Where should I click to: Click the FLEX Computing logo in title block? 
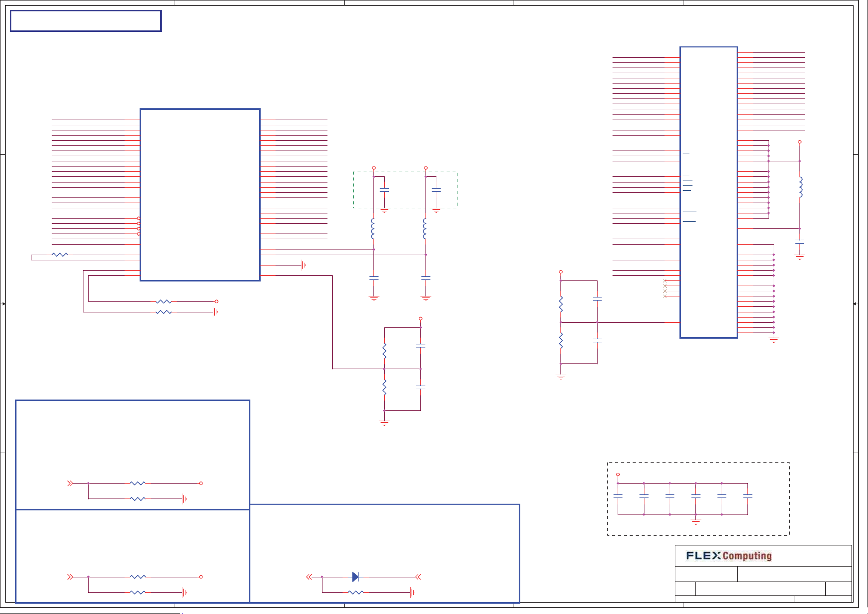pyautogui.click(x=728, y=556)
